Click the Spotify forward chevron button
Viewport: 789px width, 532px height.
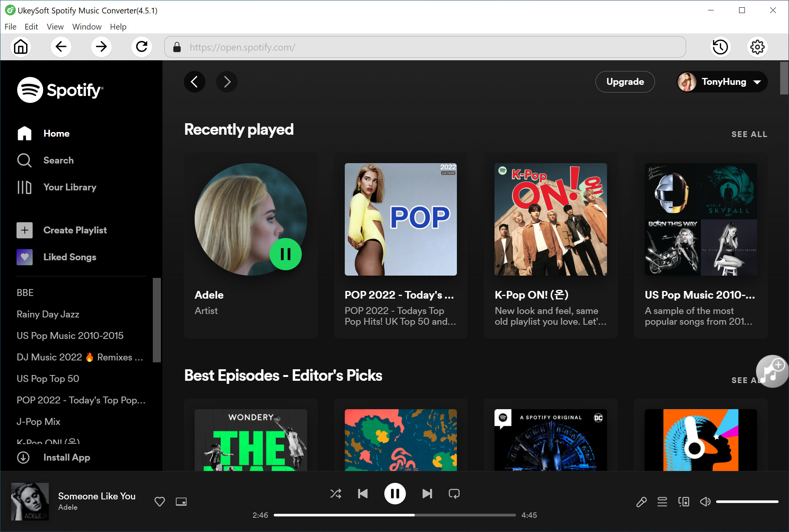(x=227, y=81)
